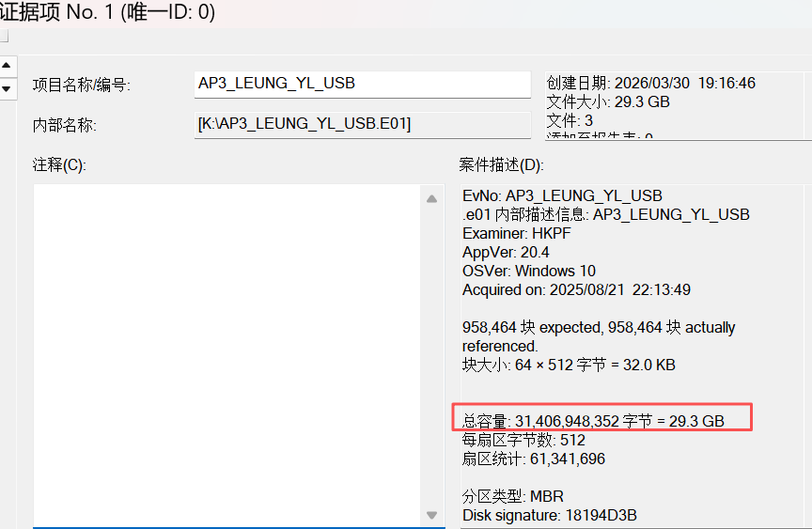This screenshot has width=812, height=529.
Task: Click the down arrow of the evidence item spinner
Action: click(8, 88)
